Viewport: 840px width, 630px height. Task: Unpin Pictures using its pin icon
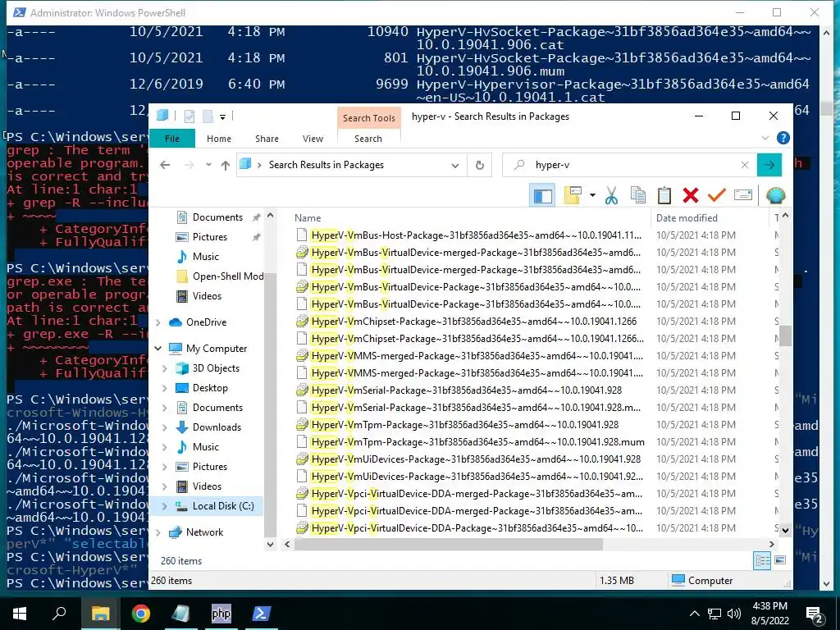[x=256, y=237]
